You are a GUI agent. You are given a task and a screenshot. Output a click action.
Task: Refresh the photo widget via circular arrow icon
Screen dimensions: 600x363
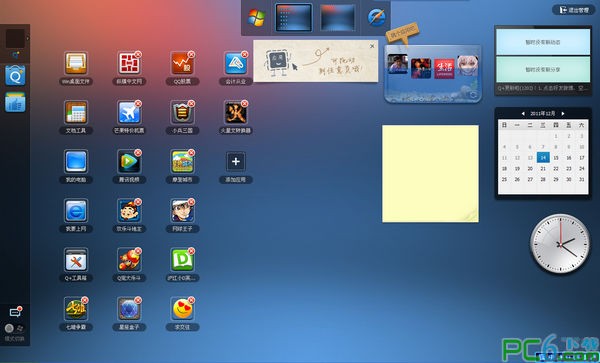click(473, 95)
